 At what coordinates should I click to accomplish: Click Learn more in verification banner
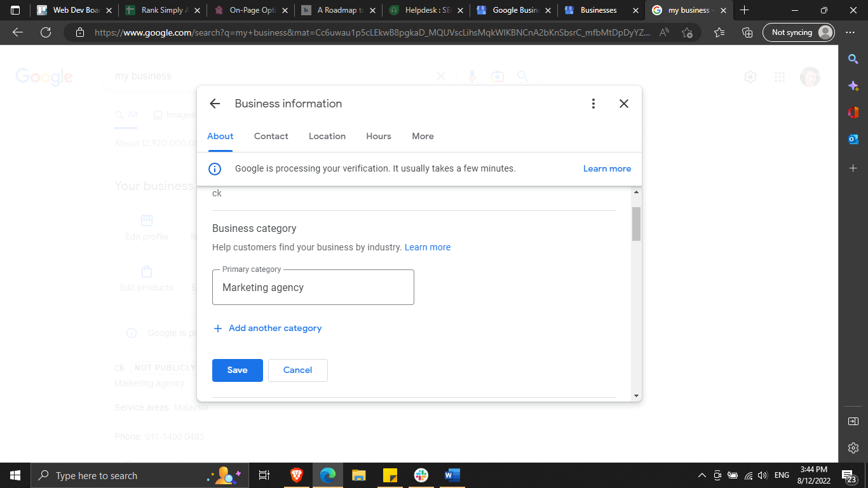pyautogui.click(x=607, y=168)
